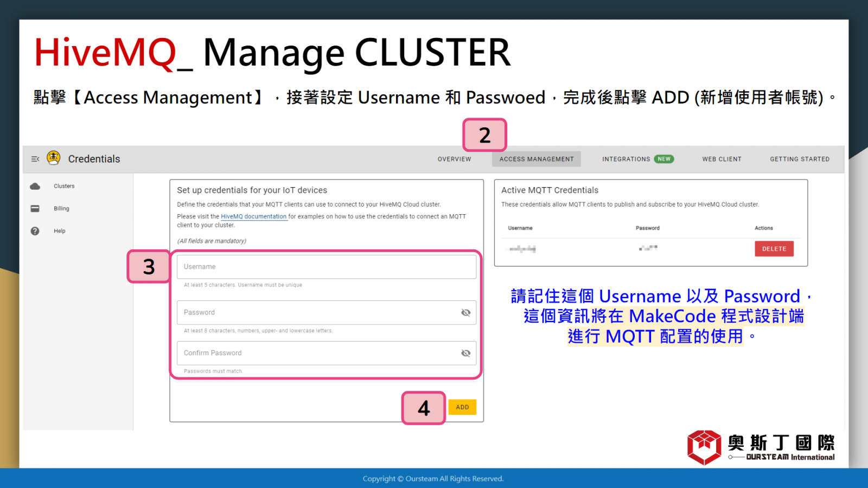Screen dimensions: 868x488
Task: Focus the Username input field
Action: [327, 267]
